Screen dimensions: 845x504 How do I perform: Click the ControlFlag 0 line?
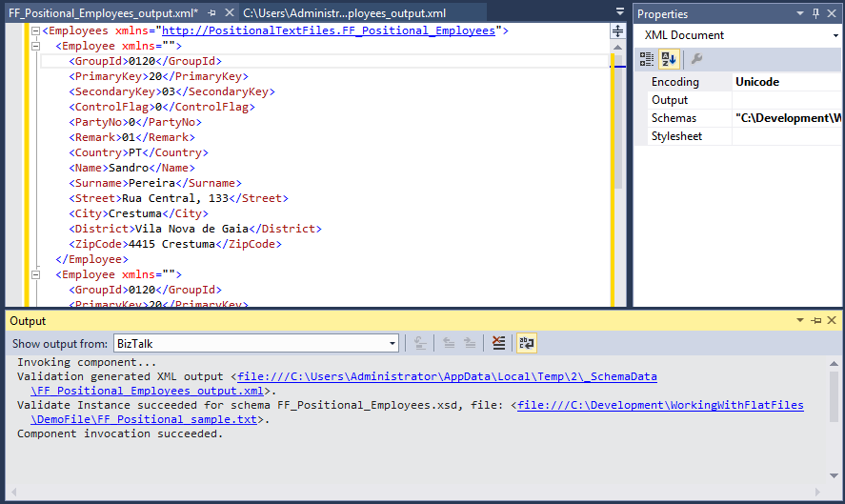(162, 107)
